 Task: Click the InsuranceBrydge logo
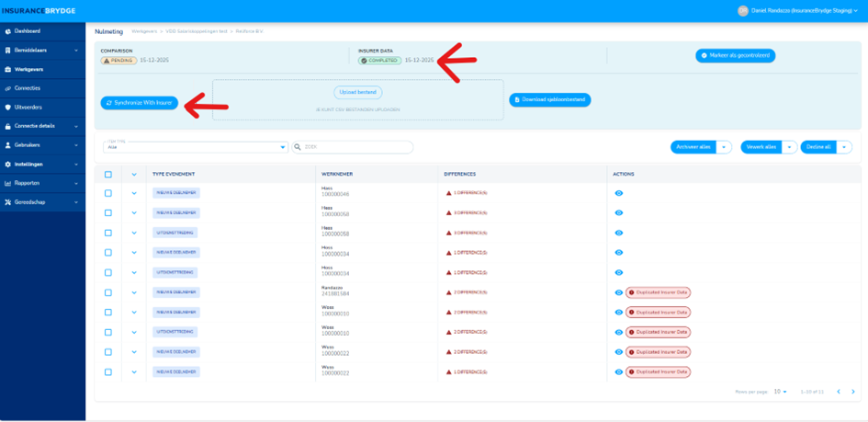[x=39, y=10]
